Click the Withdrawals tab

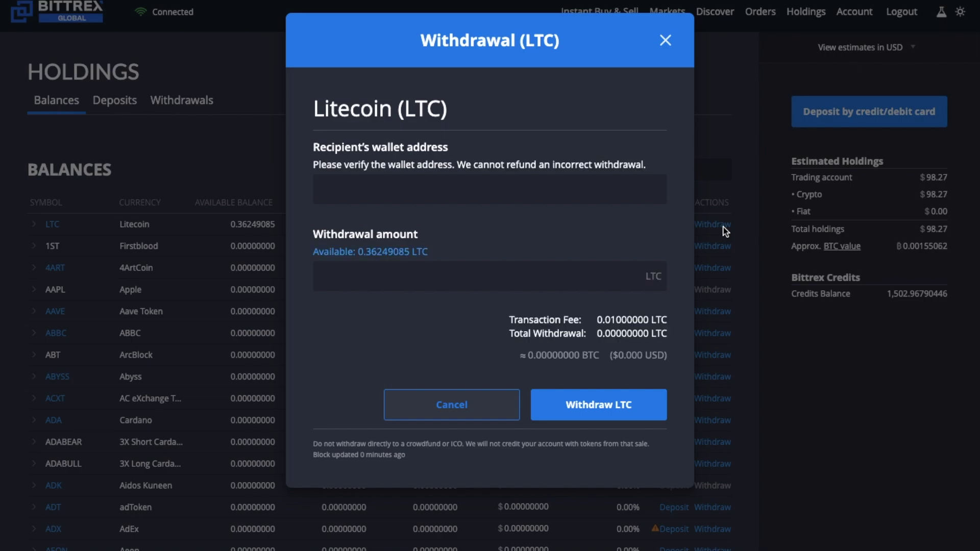(x=182, y=99)
